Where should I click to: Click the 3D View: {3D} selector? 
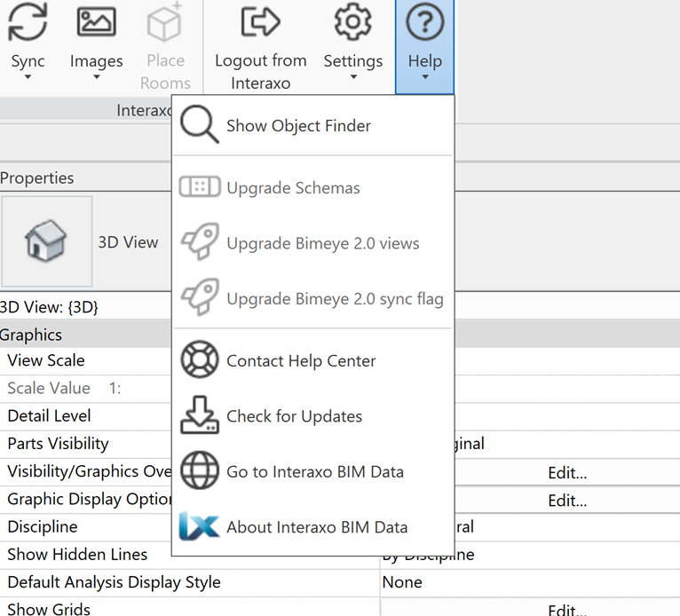(49, 307)
